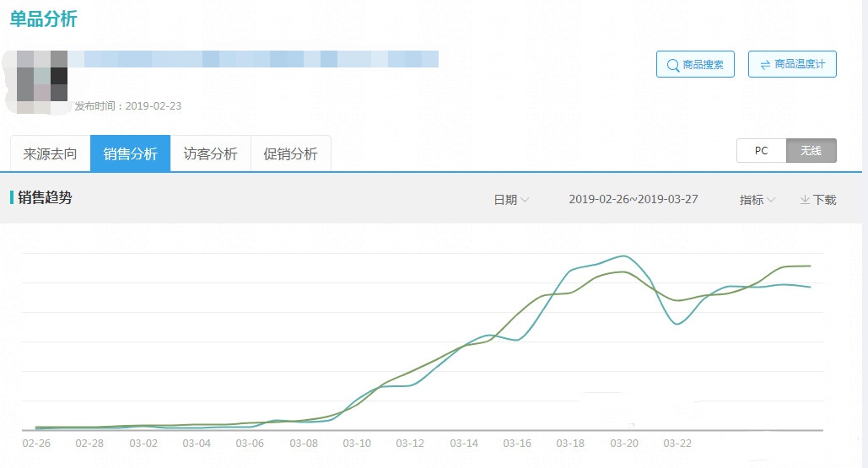Click the magnifier icon in 商品搜索
This screenshot has height=468, width=868.
tap(673, 65)
